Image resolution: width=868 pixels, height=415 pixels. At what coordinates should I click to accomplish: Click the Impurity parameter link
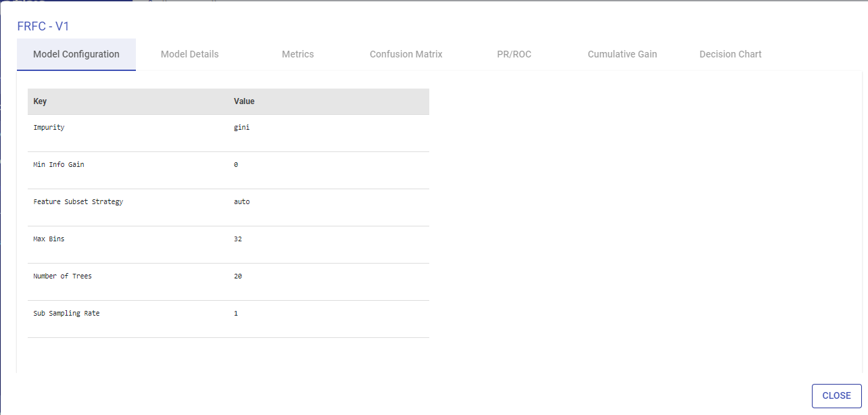(x=49, y=127)
